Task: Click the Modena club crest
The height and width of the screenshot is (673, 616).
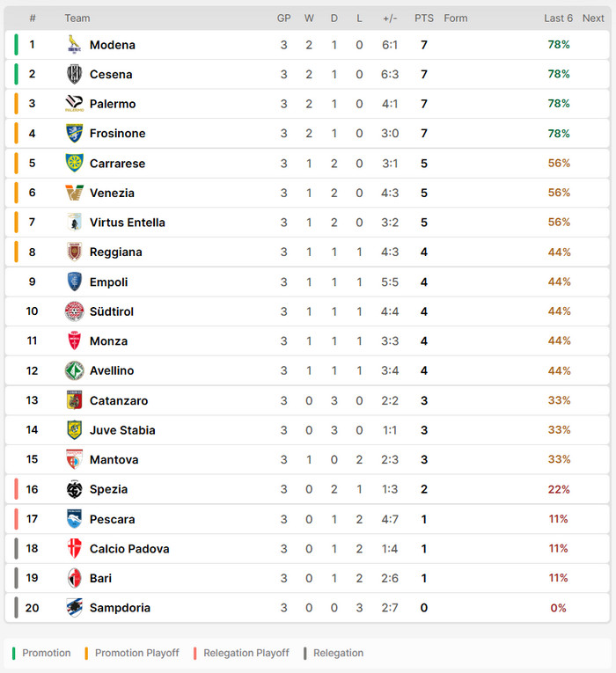Action: coord(74,44)
